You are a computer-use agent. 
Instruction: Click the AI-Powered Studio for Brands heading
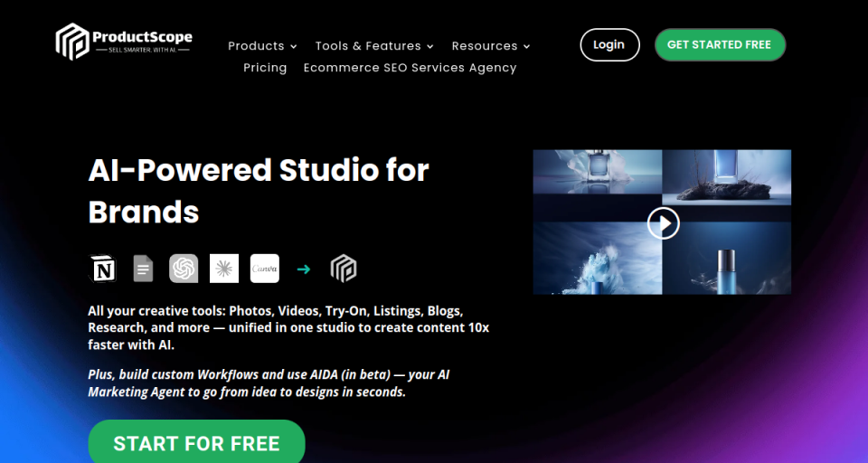(x=259, y=191)
